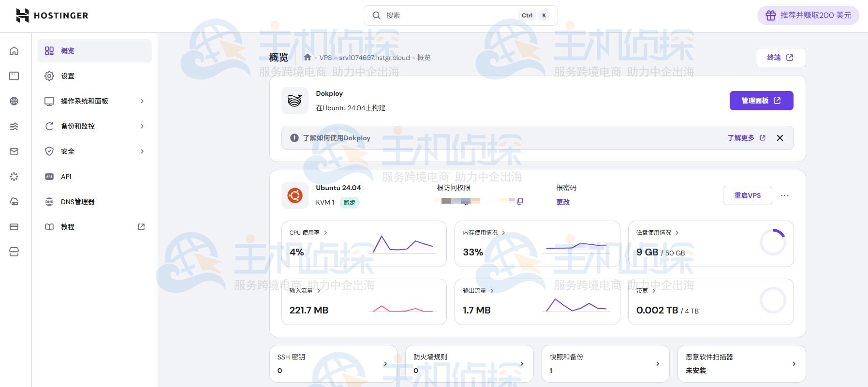Click the 重启VPS button
The width and height of the screenshot is (868, 387).
pyautogui.click(x=748, y=195)
